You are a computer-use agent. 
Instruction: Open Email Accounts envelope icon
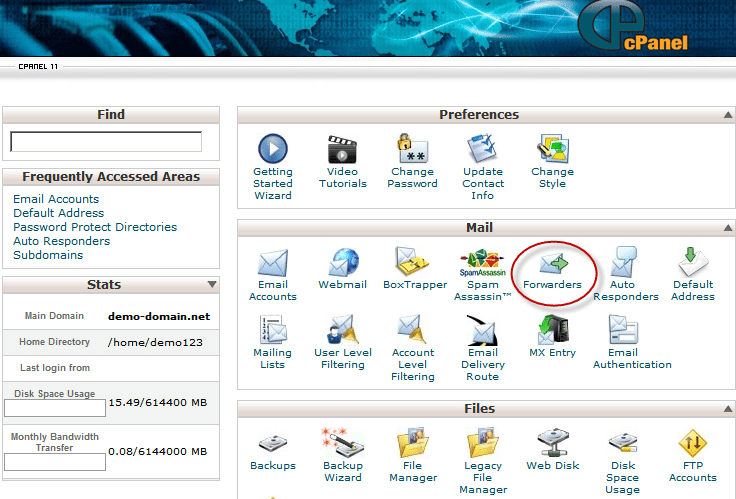pyautogui.click(x=273, y=262)
